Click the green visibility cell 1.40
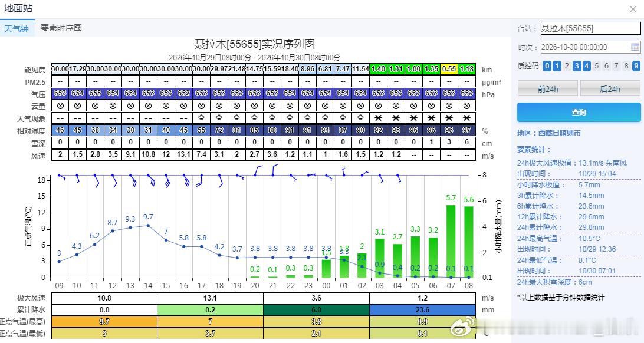The height and width of the screenshot is (343, 644). (378, 69)
